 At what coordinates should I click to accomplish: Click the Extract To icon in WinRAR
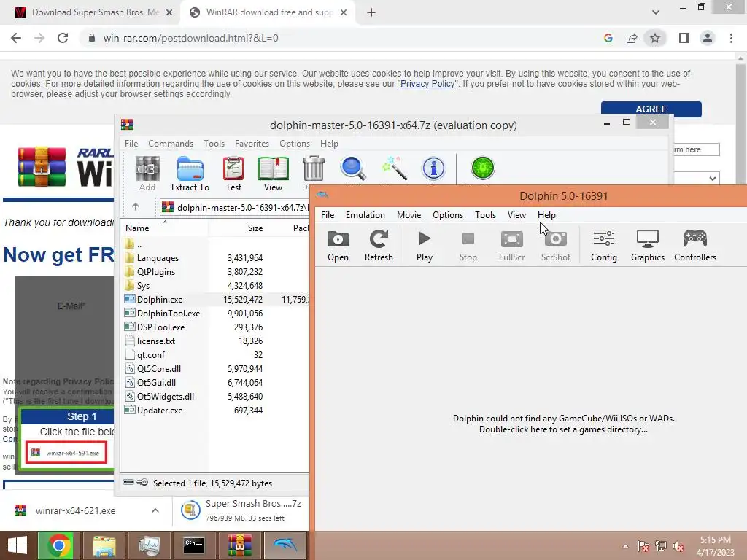pyautogui.click(x=190, y=174)
